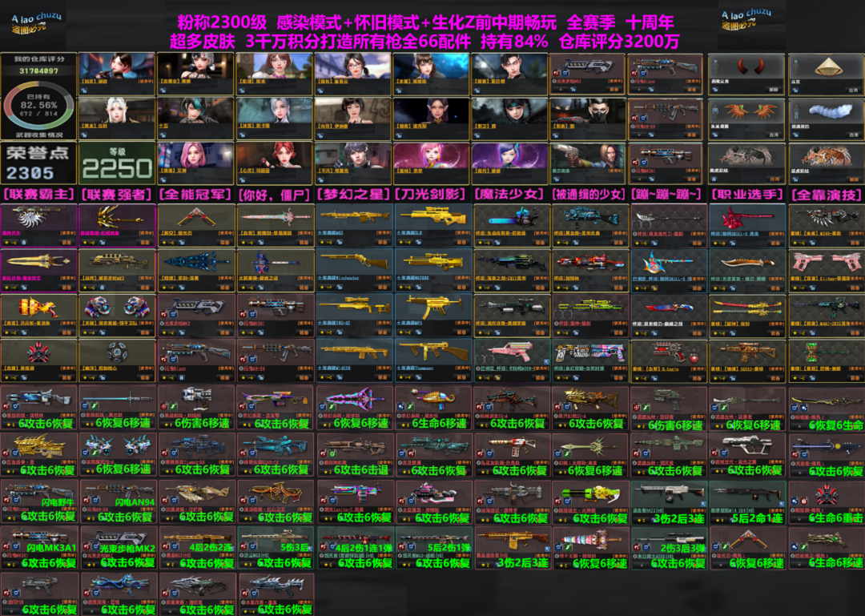
Task: Click the [全靠演技] title label
Action: (826, 195)
